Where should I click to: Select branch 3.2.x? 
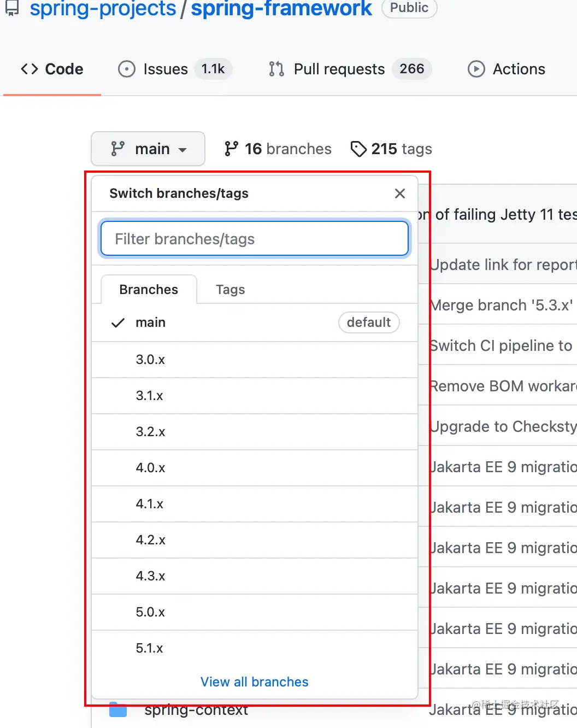[255, 432]
